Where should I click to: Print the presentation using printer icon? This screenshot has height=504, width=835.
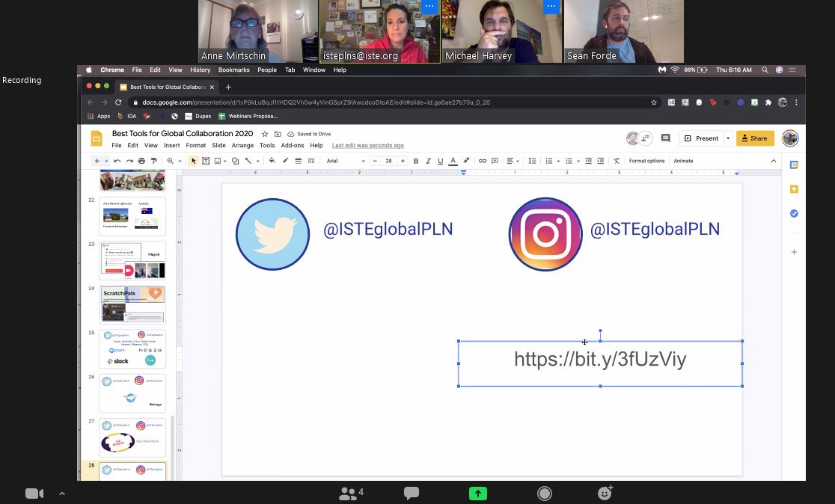pyautogui.click(x=141, y=161)
